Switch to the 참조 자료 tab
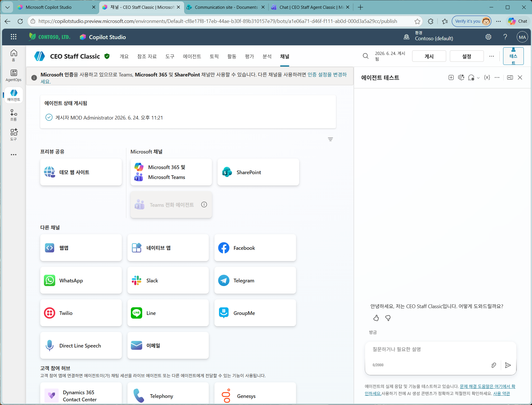The width and height of the screenshot is (532, 405). [x=147, y=56]
